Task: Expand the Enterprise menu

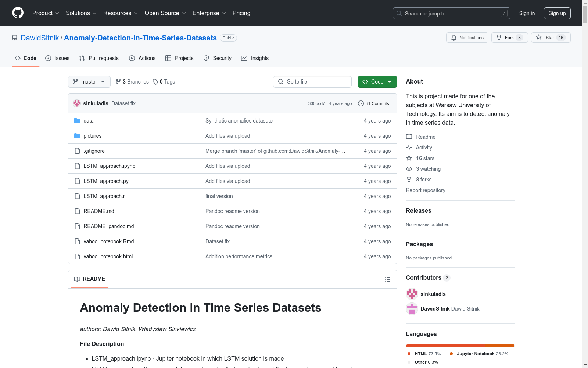Action: (x=209, y=13)
